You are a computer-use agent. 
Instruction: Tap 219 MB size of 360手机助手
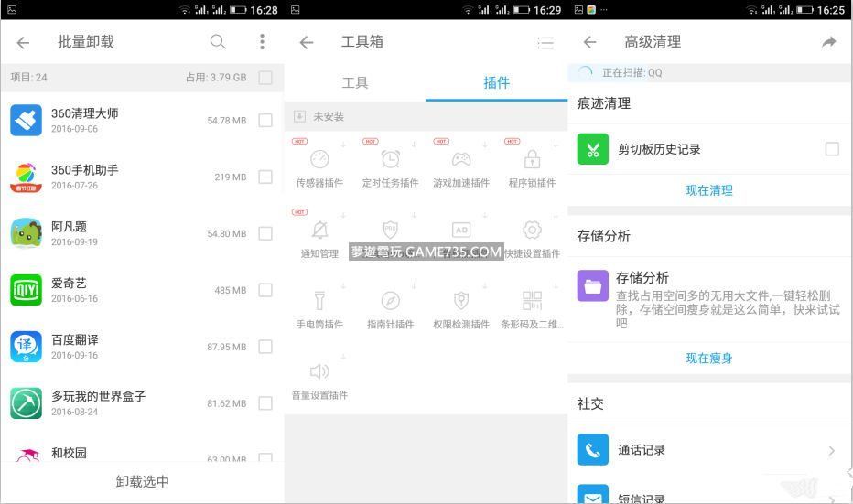point(230,177)
